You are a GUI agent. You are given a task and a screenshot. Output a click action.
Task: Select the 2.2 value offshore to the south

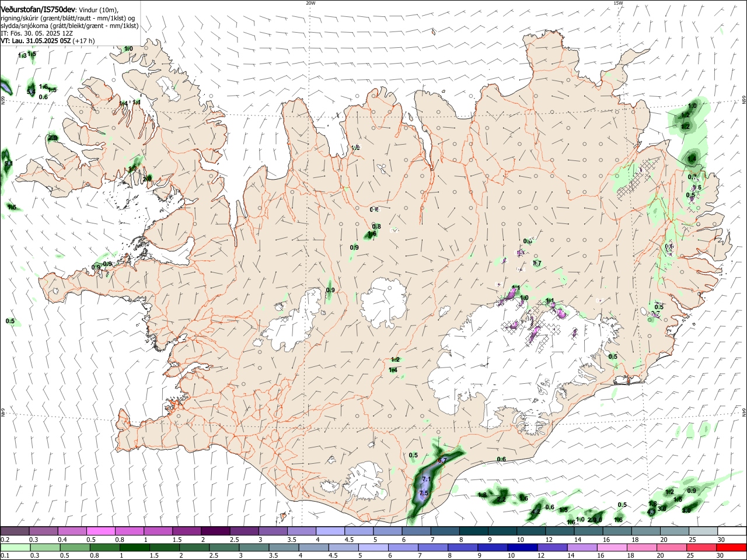coord(501,500)
